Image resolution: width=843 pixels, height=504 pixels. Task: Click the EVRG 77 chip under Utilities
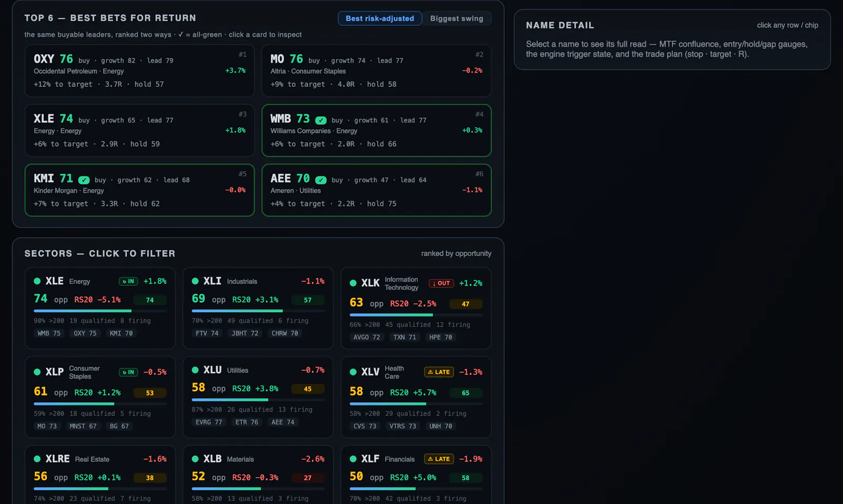(209, 422)
